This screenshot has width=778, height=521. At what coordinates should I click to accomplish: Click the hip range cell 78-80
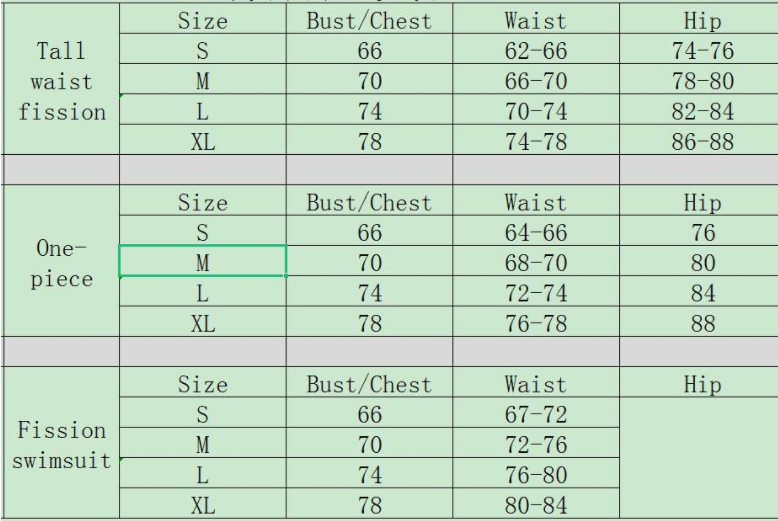[700, 82]
